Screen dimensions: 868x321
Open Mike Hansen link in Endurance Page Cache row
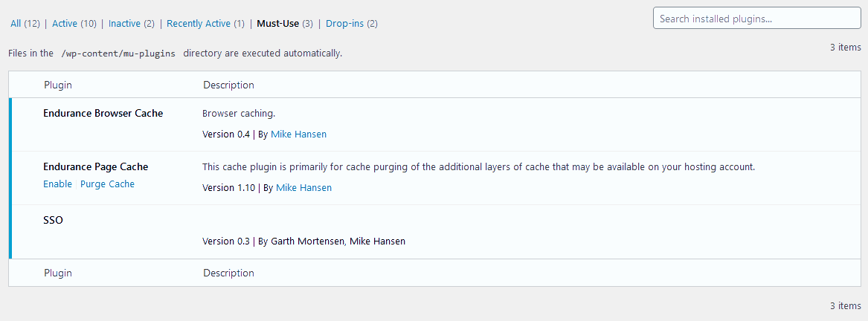[x=303, y=188]
